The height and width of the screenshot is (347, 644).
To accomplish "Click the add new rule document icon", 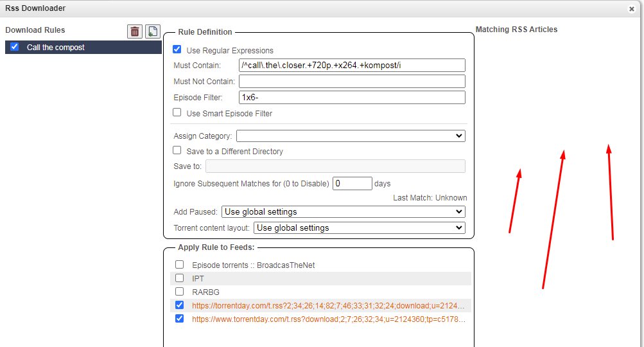I will (x=153, y=31).
